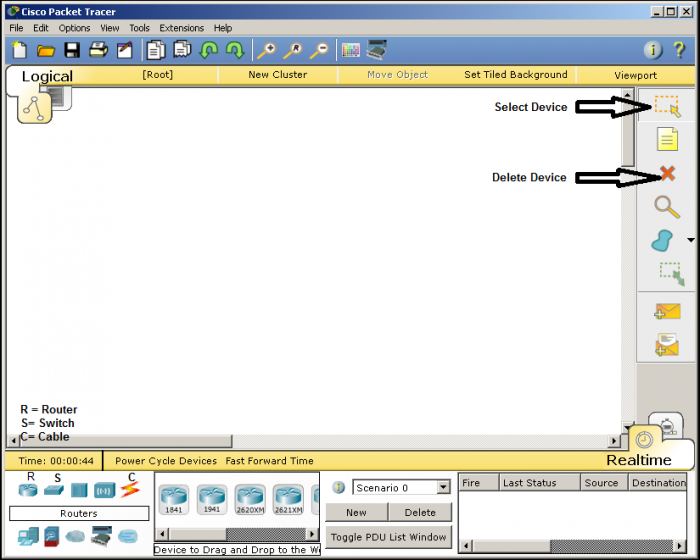Screen dimensions: 700x560
Task: Expand the polygon shape tool arrow
Action: [x=691, y=240]
